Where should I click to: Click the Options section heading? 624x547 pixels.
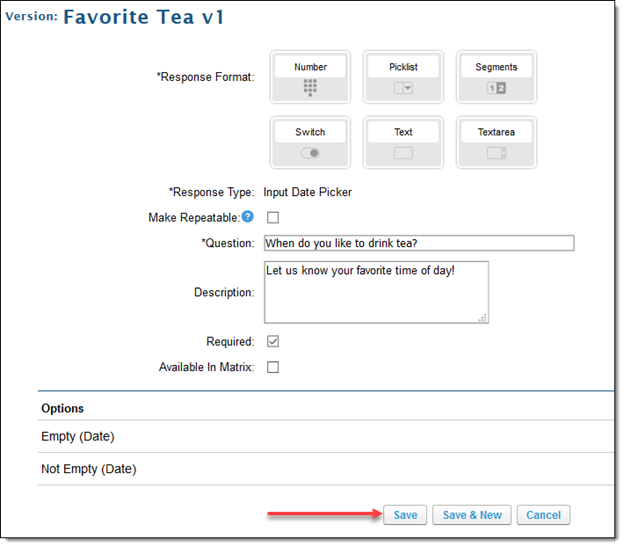coord(62,409)
